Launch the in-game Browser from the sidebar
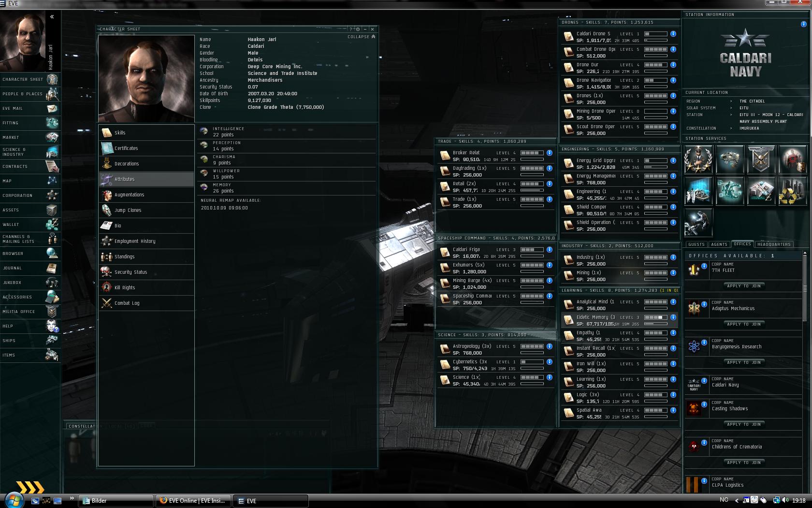Image resolution: width=812 pixels, height=508 pixels. pyautogui.click(x=30, y=254)
